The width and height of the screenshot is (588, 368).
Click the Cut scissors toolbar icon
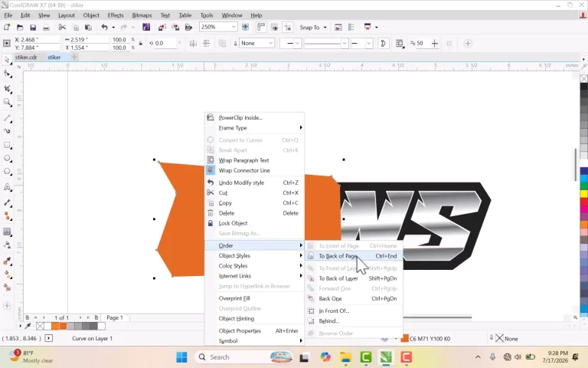(x=62, y=27)
